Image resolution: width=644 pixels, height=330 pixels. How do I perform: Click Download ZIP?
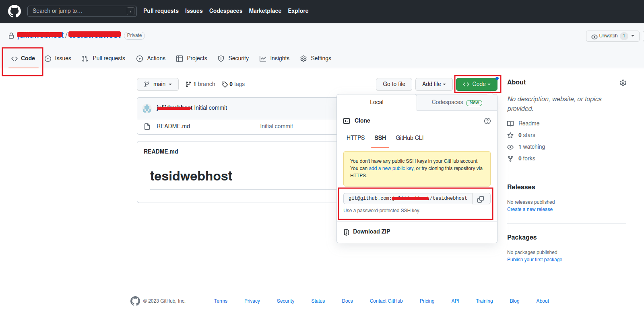(372, 232)
